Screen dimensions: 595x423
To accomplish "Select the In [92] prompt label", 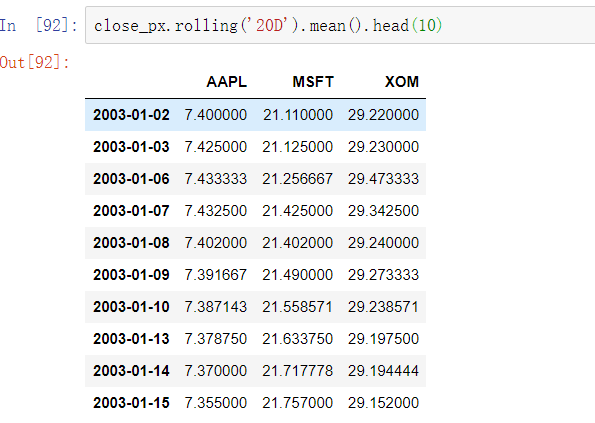I will click(39, 25).
